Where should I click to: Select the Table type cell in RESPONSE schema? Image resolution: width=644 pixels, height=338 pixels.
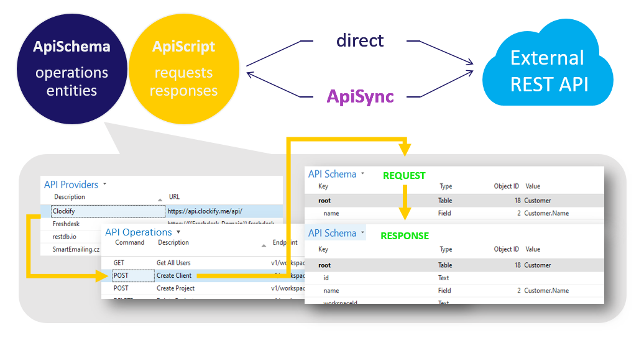coord(445,265)
